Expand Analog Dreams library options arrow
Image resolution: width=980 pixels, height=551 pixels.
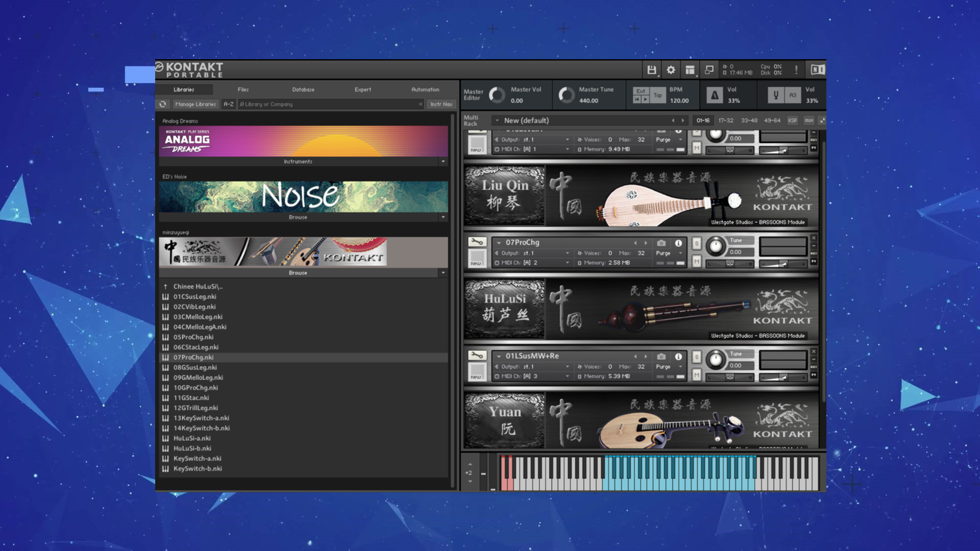click(443, 161)
